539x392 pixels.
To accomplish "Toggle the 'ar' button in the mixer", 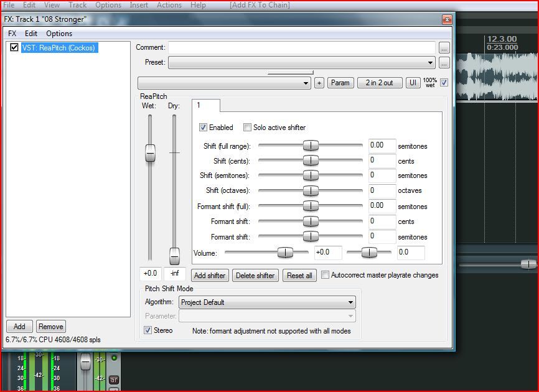I will point(114,380).
